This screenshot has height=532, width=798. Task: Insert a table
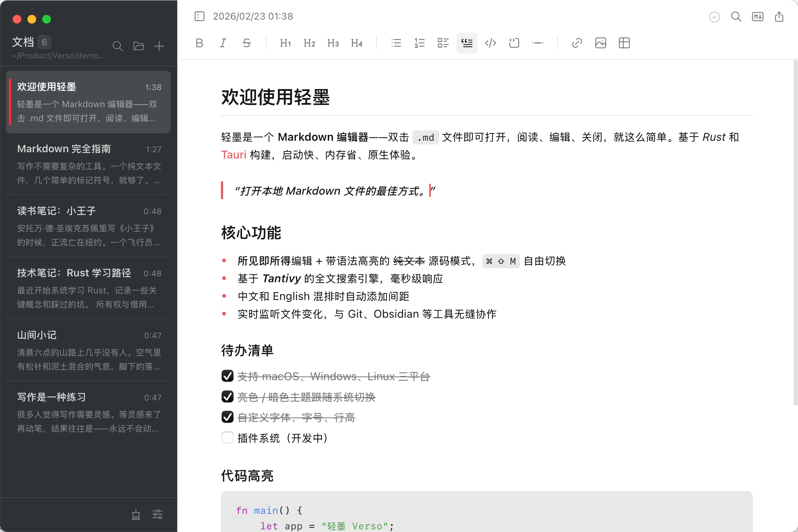pyautogui.click(x=625, y=43)
